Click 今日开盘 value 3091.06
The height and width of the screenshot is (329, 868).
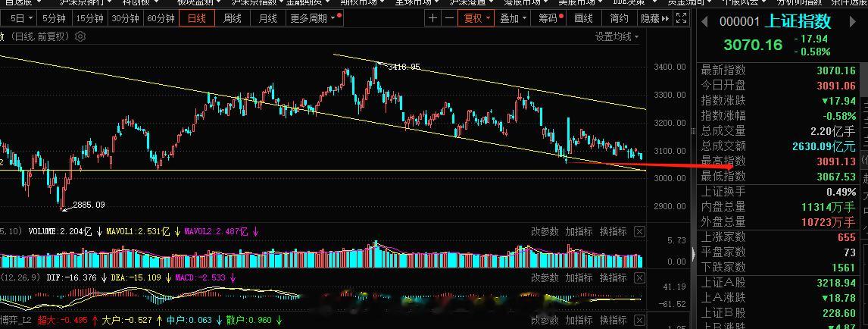(836, 86)
